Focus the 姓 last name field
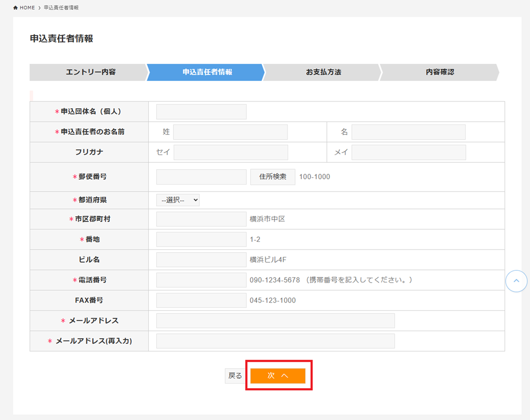Image resolution: width=530 pixels, height=420 pixels. click(x=230, y=132)
